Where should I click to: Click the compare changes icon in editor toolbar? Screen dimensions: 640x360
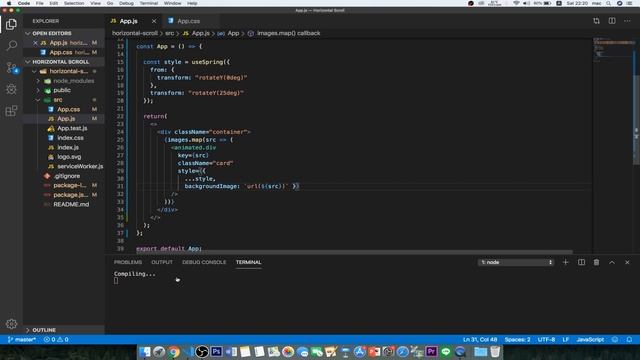[x=596, y=21]
